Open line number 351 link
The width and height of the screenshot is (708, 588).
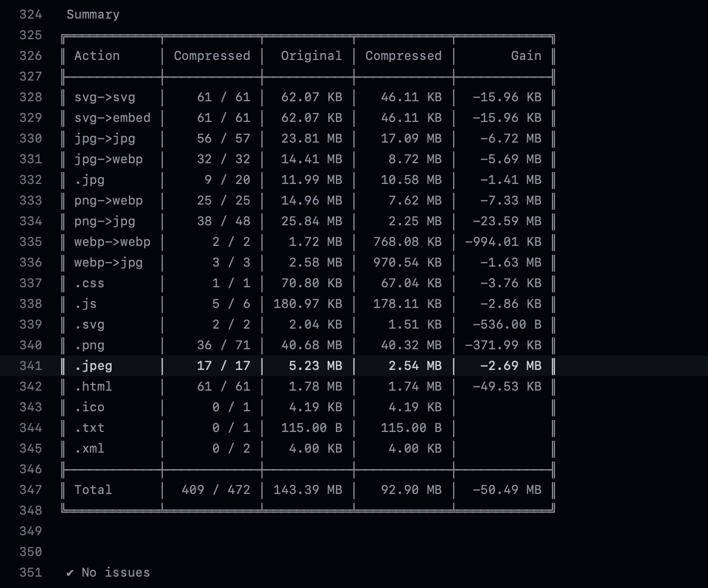coord(30,572)
